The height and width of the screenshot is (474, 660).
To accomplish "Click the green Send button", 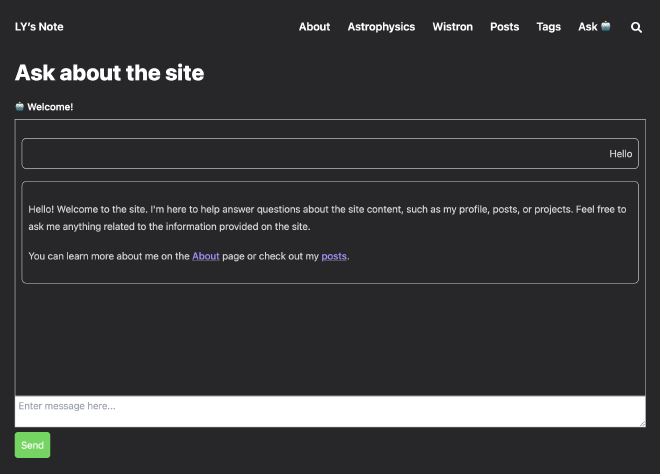I will point(32,445).
